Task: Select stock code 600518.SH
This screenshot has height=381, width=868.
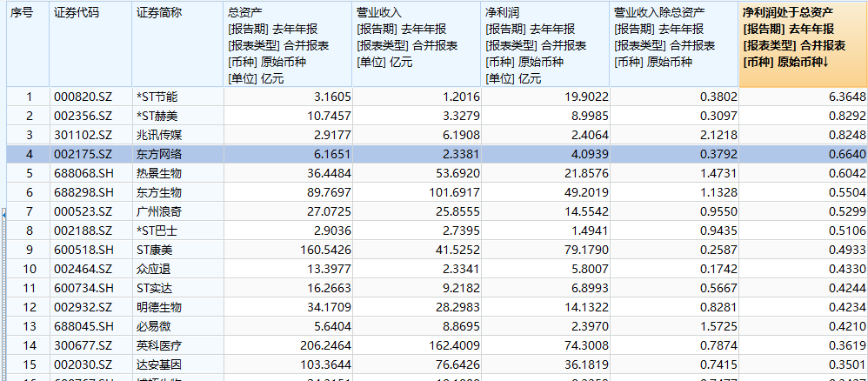Action: click(83, 250)
